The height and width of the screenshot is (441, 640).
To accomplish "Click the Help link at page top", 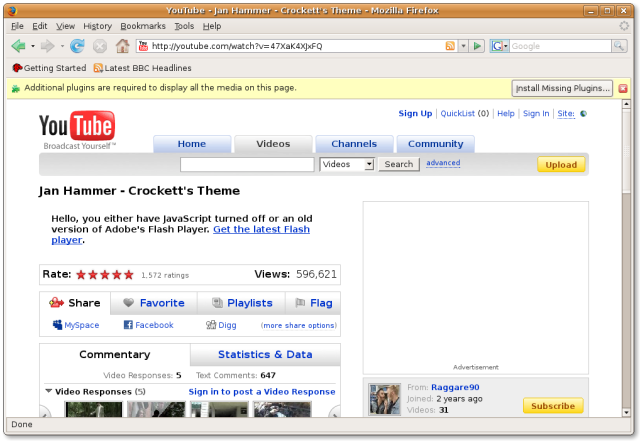I will [506, 114].
